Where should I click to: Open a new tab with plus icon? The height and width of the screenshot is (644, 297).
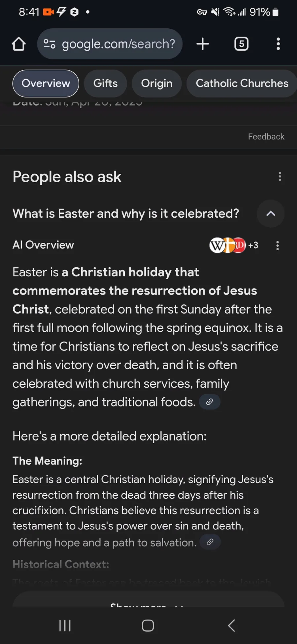coord(203,44)
